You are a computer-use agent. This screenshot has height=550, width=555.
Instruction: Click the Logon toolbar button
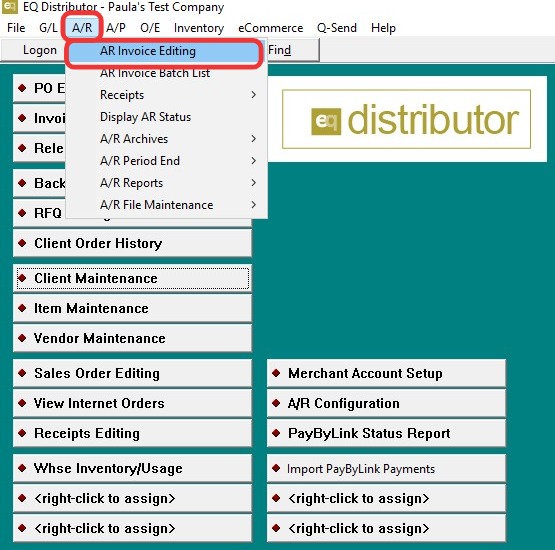pos(34,50)
